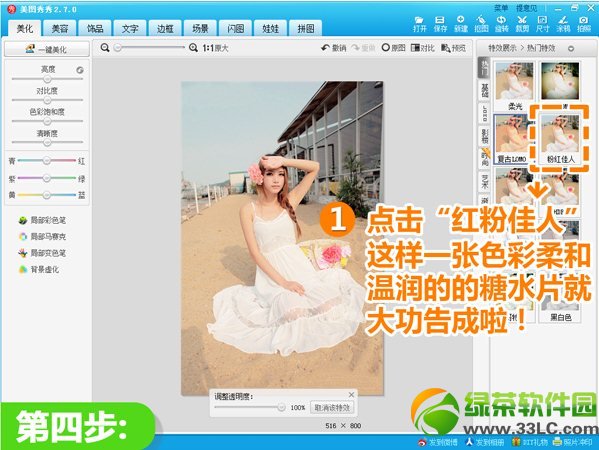The width and height of the screenshot is (599, 450).
Task: Click the 撤销 (Undo) arrow
Action: 333,48
